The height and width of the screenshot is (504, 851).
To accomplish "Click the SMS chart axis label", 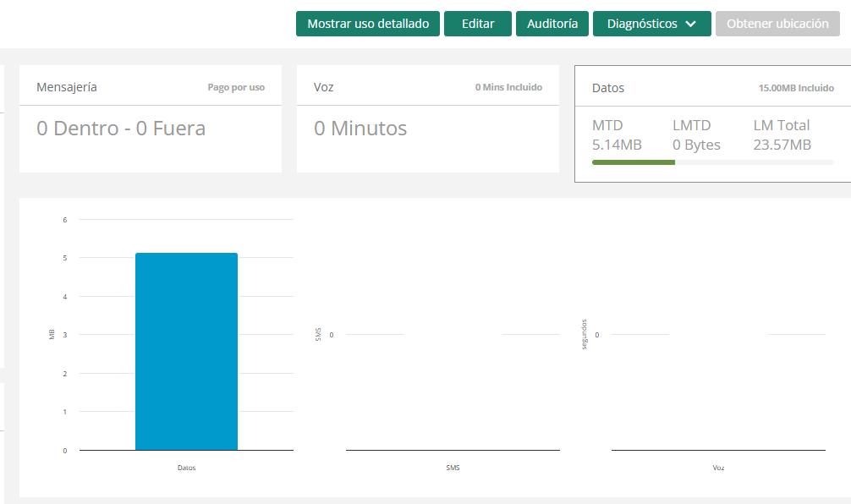I will click(x=453, y=468).
